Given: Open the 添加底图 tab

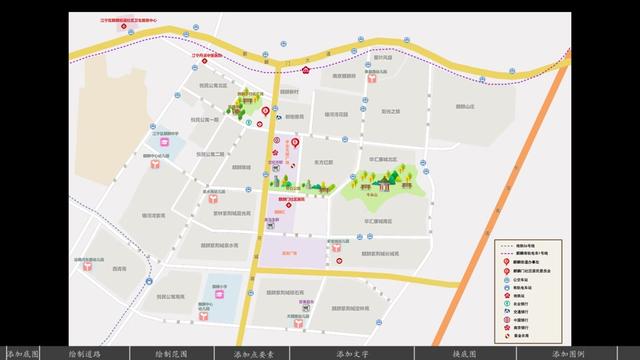Looking at the screenshot, I should click(22, 353).
